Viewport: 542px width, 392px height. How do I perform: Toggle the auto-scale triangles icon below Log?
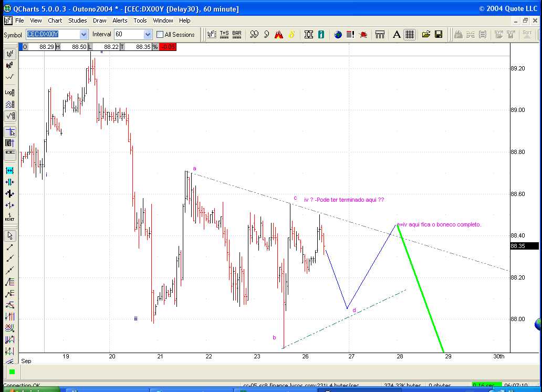9,104
